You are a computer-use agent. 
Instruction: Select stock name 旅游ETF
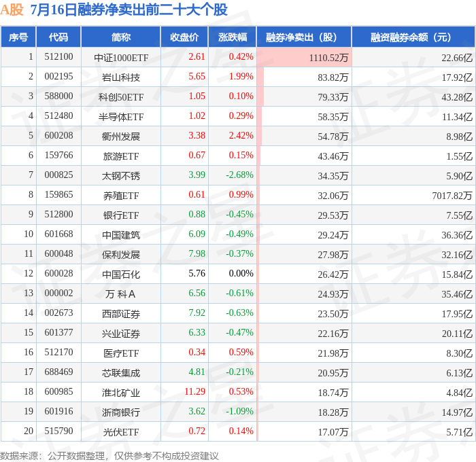pyautogui.click(x=121, y=156)
